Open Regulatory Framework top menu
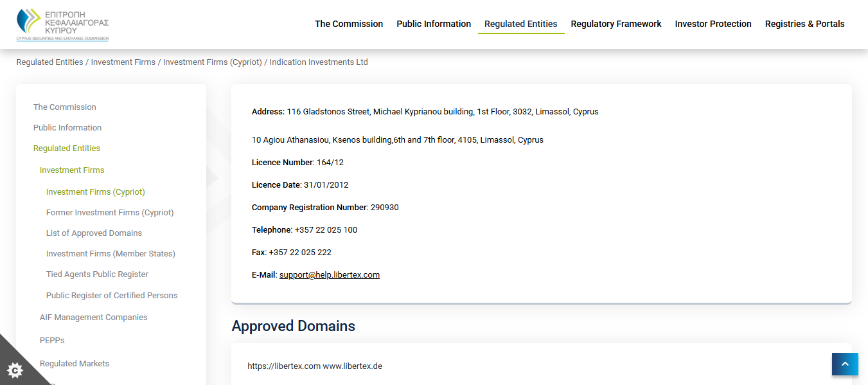The image size is (868, 385). (616, 24)
